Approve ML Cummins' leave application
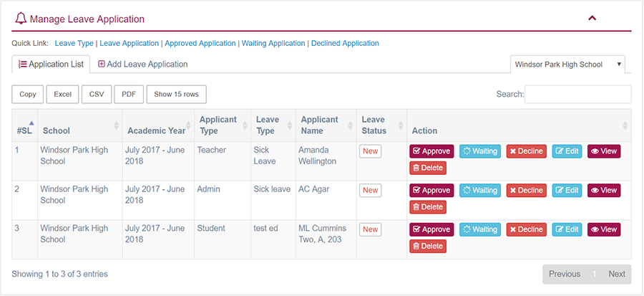The height and width of the screenshot is (296, 644). (431, 230)
